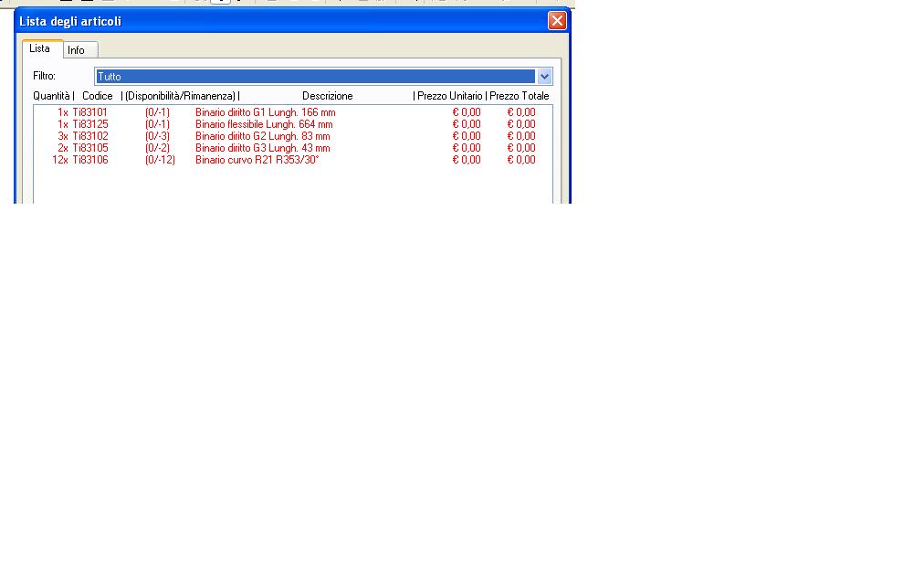Click the Descrizione column header

(x=328, y=96)
